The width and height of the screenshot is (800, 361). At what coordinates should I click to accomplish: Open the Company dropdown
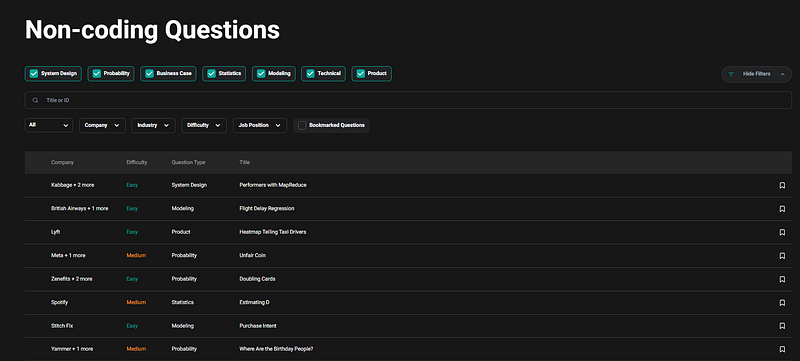pyautogui.click(x=103, y=125)
